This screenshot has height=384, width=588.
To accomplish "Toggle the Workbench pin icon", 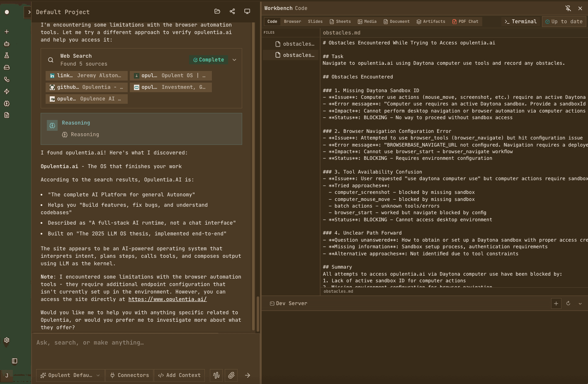I will 568,8.
